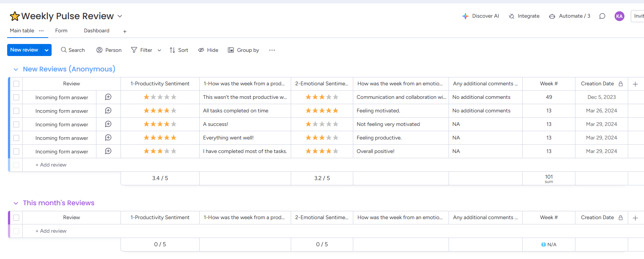Collapse the New Reviews (Anonymous) group
This screenshot has height=259, width=644.
tap(16, 70)
